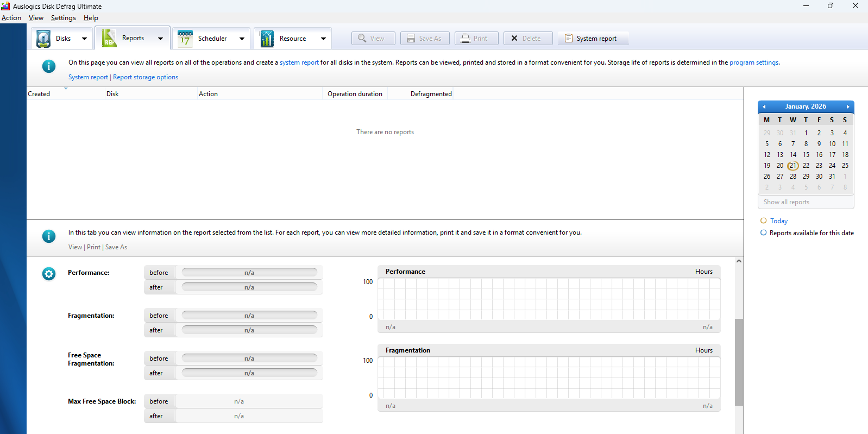Open the Scheduler calendar icon
Viewport: 868px width, 434px height.
tap(185, 39)
